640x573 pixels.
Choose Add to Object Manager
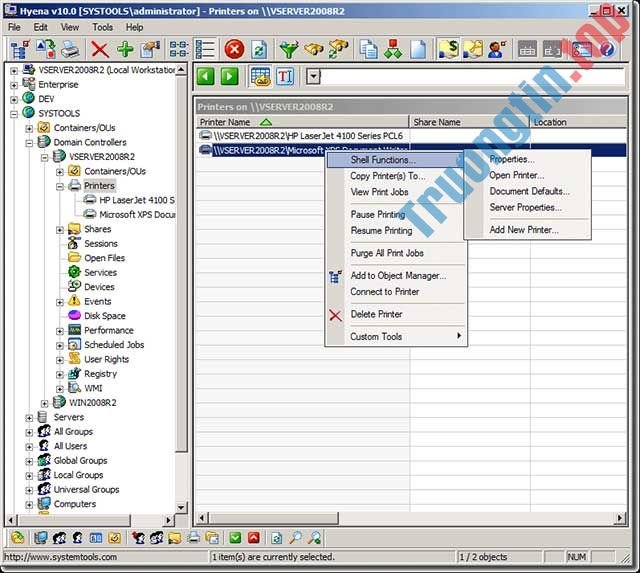tap(398, 275)
